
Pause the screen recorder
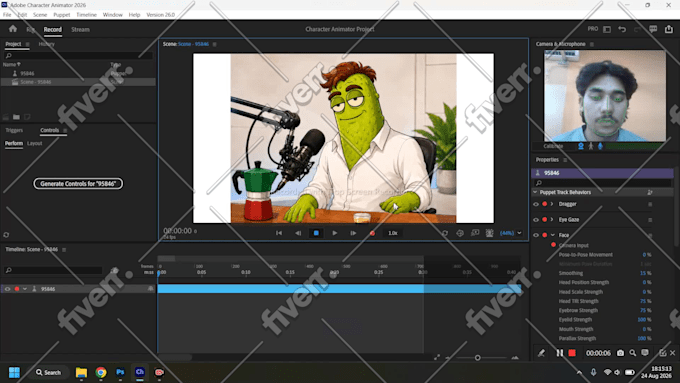[x=559, y=353]
